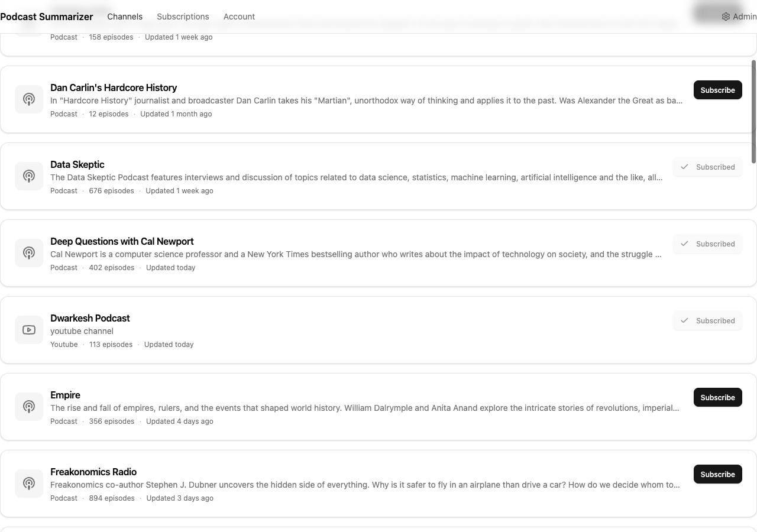
Task: Subscribe to Empire
Action: click(x=717, y=397)
